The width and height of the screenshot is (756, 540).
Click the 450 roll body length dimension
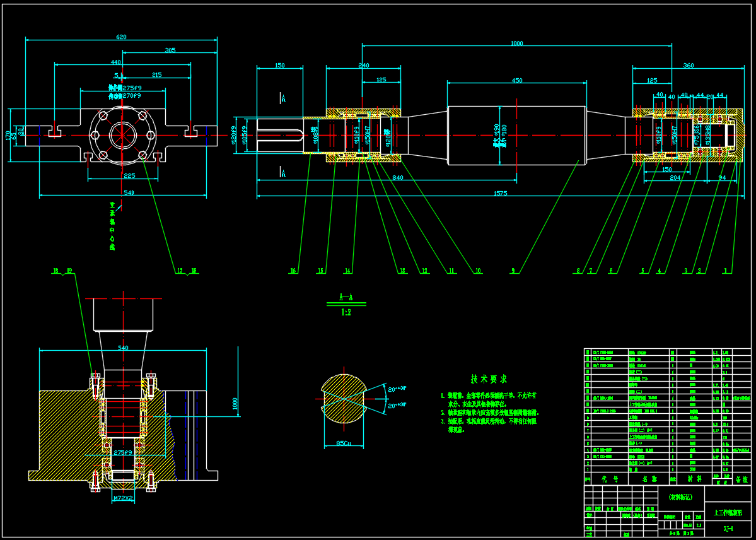[517, 80]
